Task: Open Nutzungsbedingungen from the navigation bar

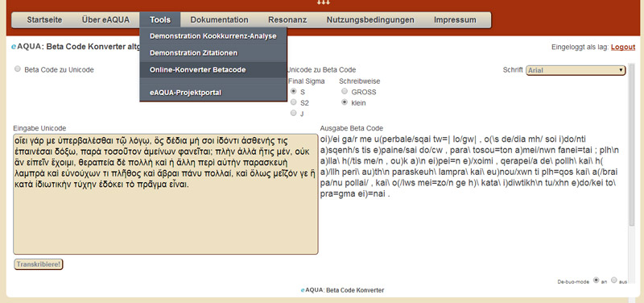Action: (x=370, y=19)
